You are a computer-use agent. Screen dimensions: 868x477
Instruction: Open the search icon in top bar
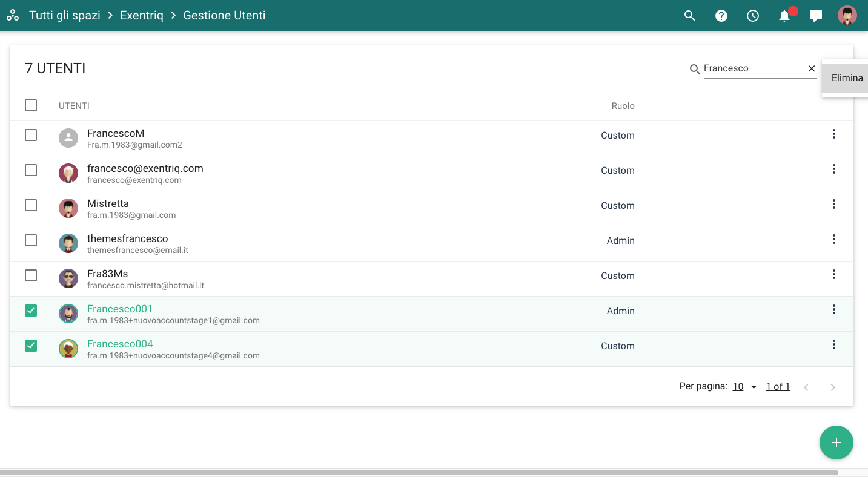[x=689, y=16]
